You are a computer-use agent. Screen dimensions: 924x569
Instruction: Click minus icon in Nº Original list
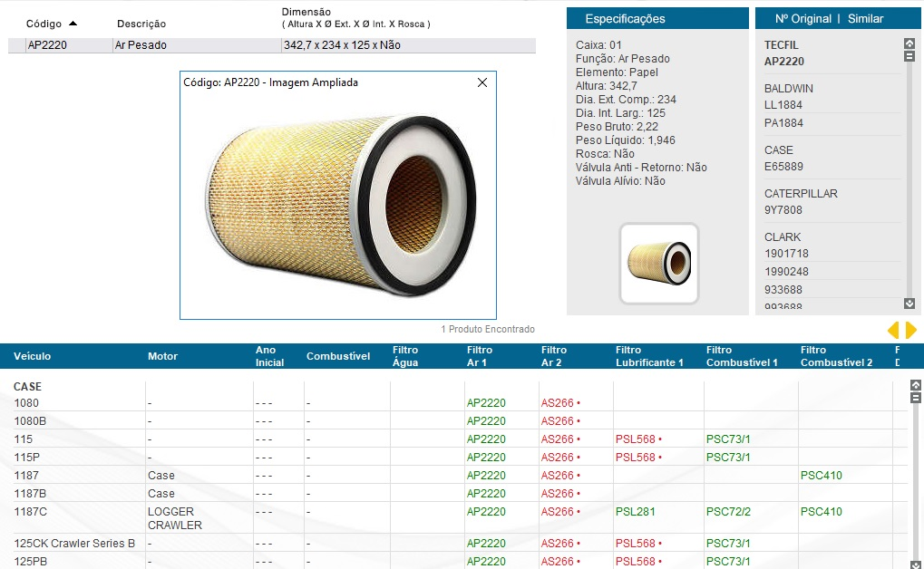(x=909, y=56)
